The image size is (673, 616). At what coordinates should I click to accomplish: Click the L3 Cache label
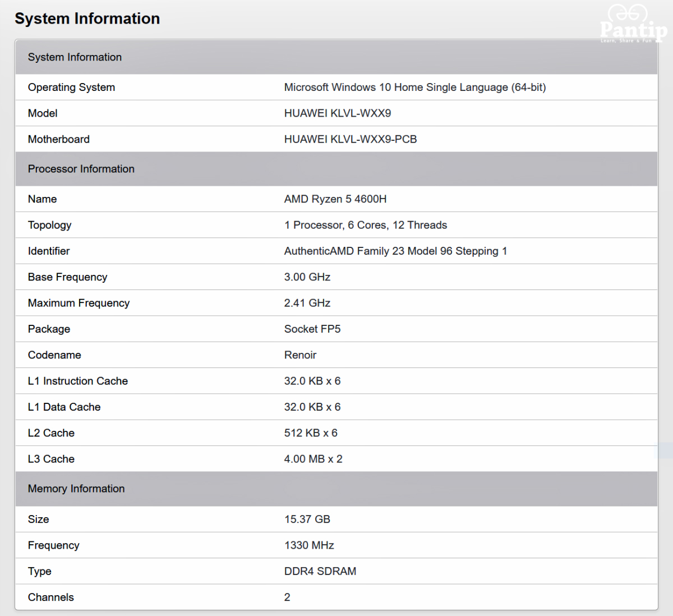pyautogui.click(x=51, y=459)
